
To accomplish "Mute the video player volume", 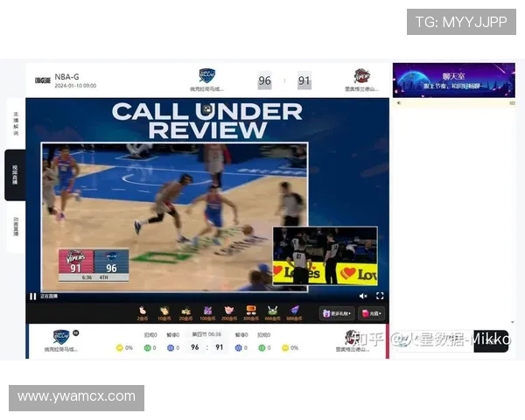I will (x=363, y=296).
